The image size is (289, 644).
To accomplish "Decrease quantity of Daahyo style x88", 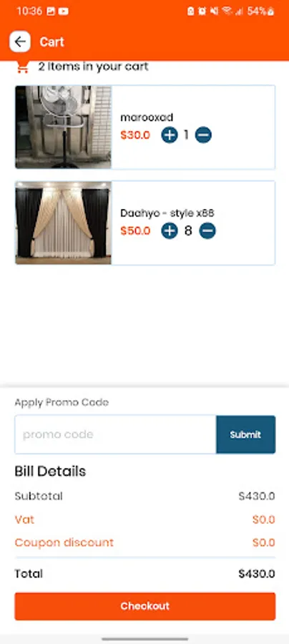I will tap(207, 231).
